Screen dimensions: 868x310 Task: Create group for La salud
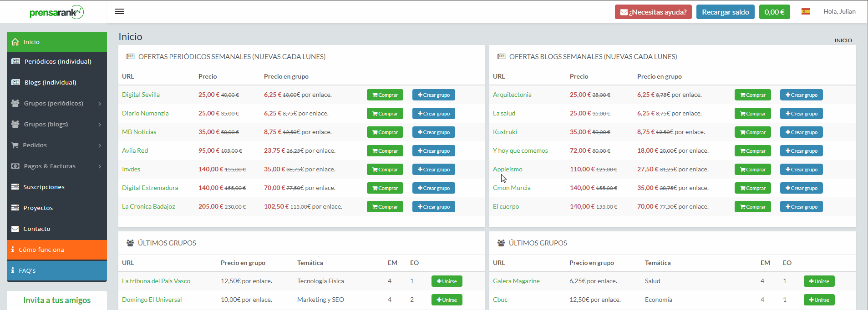coord(802,114)
